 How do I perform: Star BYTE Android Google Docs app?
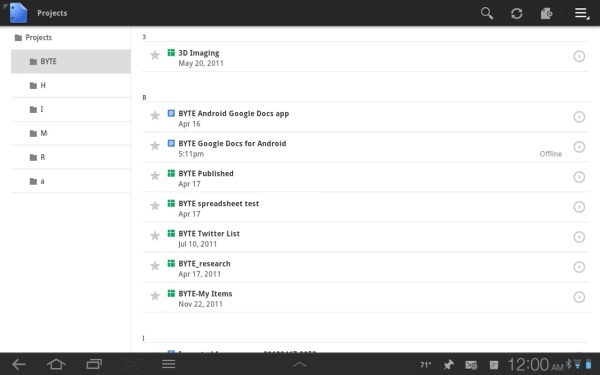point(155,116)
